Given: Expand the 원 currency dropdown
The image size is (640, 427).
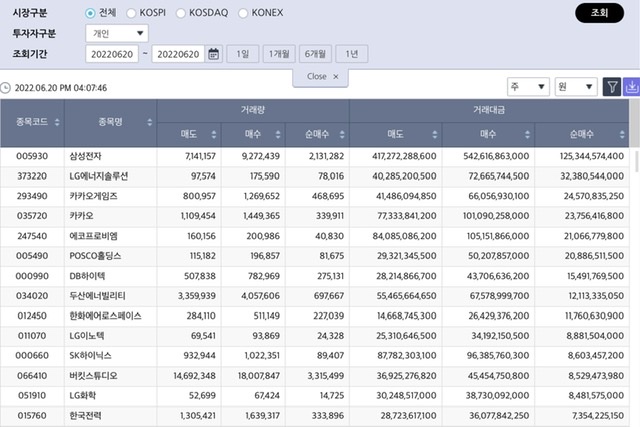Looking at the screenshot, I should click(577, 87).
